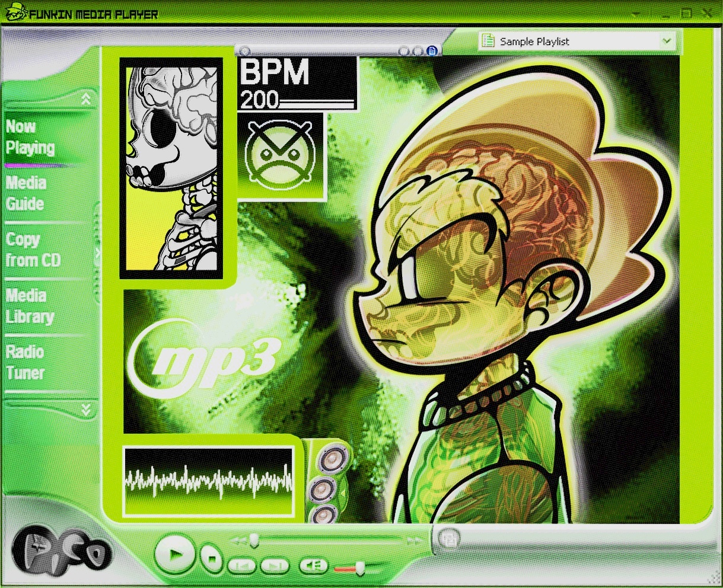Open the Radio Tuner tab
The image size is (723, 588).
point(26,362)
